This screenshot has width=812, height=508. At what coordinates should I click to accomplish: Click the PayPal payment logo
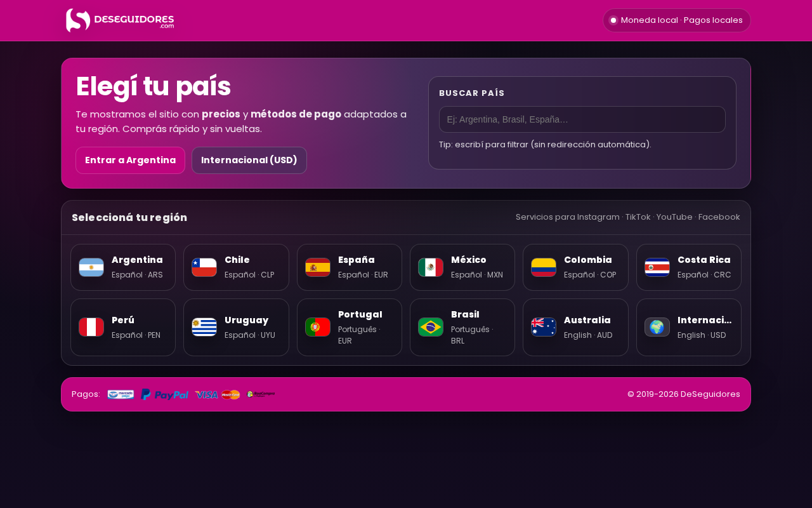164,394
